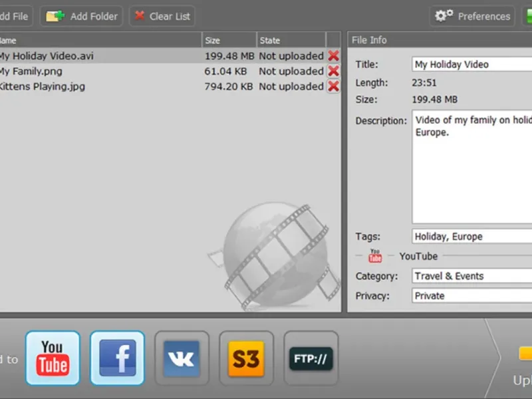Sort files by Size column header
The width and height of the screenshot is (532, 399).
point(229,41)
